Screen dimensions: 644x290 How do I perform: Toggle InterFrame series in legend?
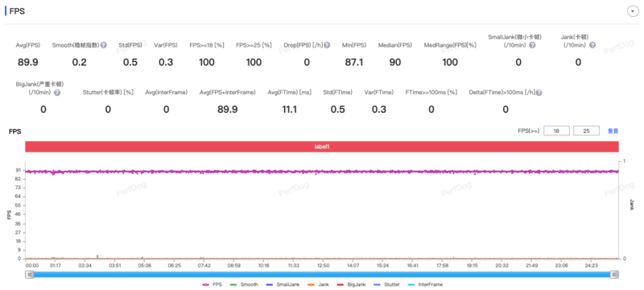click(426, 284)
